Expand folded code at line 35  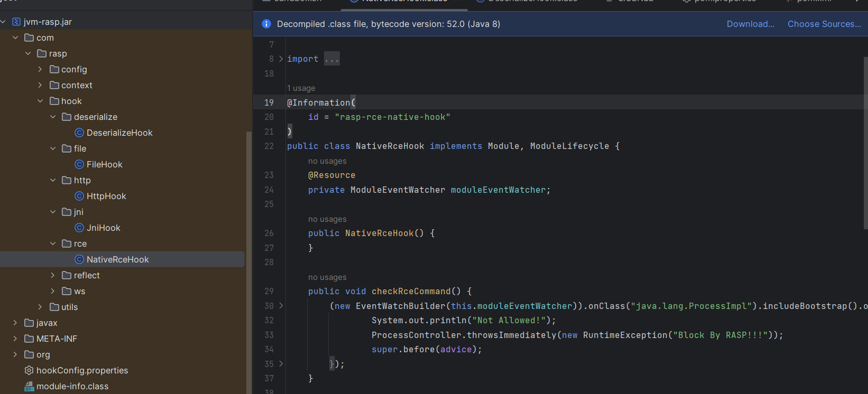[281, 364]
